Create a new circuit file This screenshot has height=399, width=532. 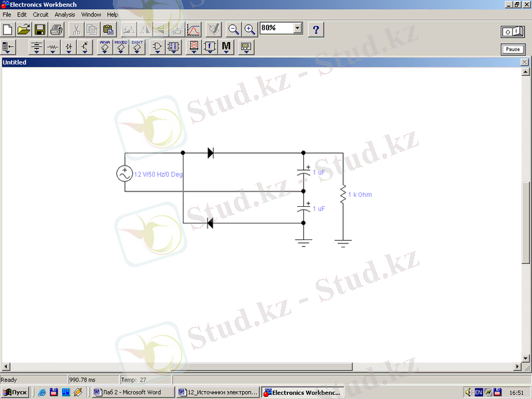(8, 29)
